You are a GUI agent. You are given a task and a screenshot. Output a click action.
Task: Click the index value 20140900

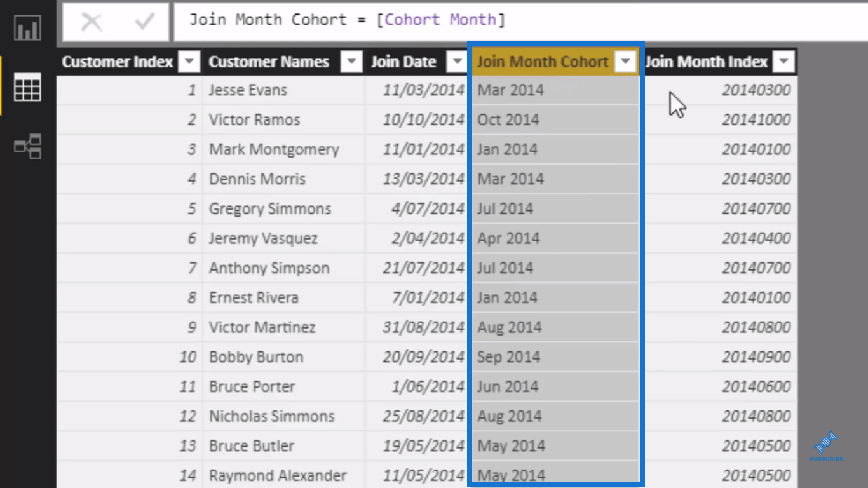(x=756, y=357)
